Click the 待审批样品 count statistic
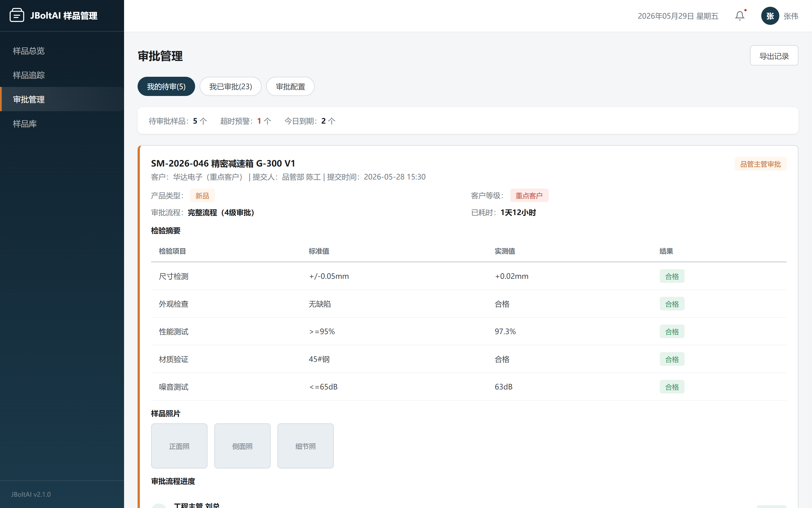The height and width of the screenshot is (508, 812). tap(178, 121)
